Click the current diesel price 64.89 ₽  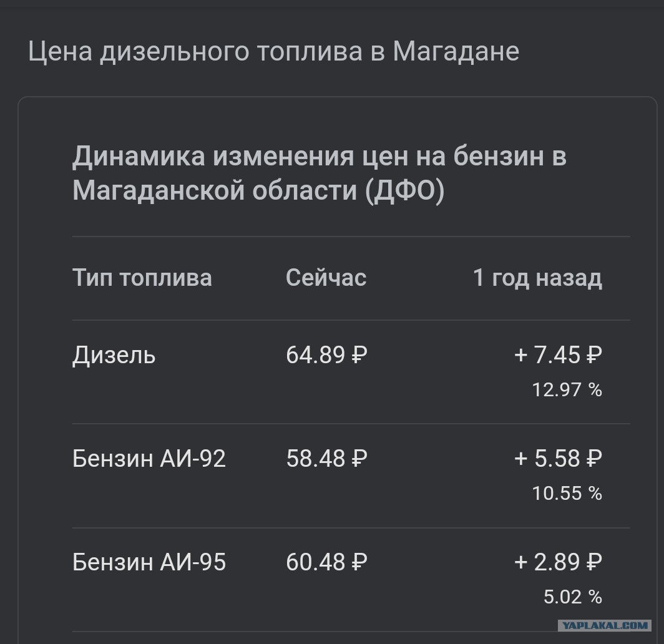click(326, 355)
